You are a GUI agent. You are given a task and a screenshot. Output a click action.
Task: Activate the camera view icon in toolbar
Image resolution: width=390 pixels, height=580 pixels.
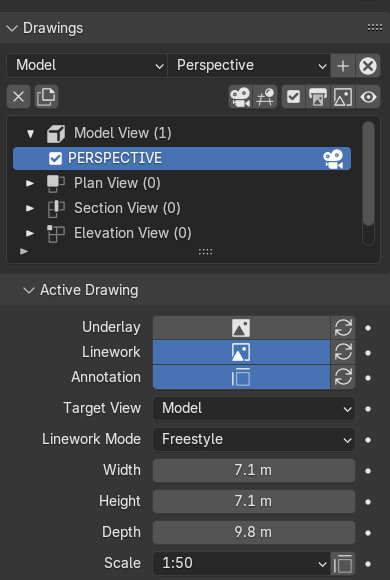pyautogui.click(x=241, y=97)
